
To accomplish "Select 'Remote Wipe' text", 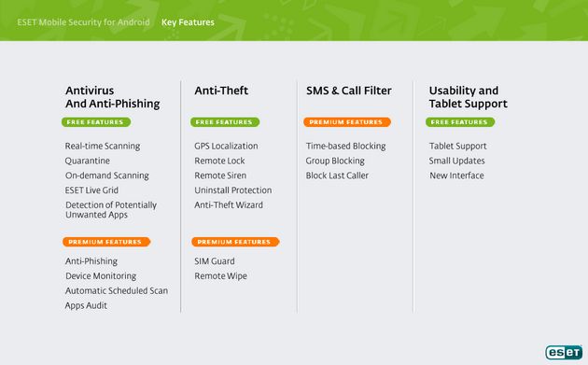I will (x=220, y=276).
